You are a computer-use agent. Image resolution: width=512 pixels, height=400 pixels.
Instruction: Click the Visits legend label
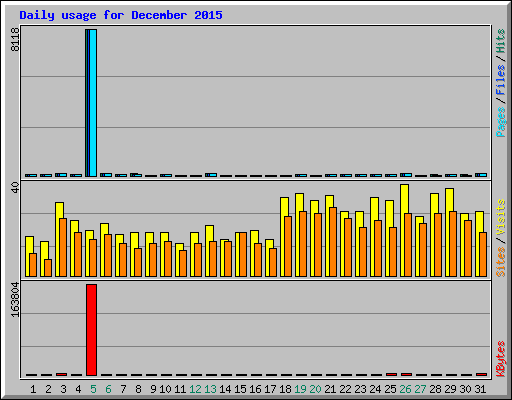point(501,217)
